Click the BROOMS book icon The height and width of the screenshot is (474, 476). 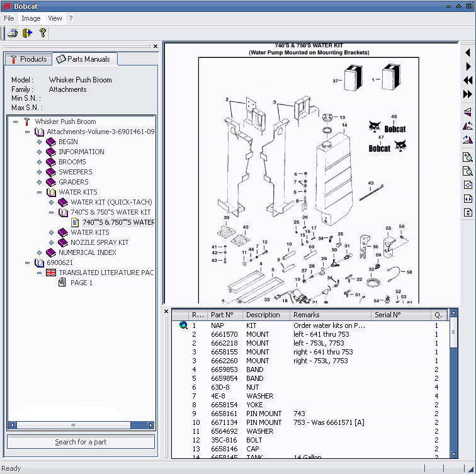(51, 162)
